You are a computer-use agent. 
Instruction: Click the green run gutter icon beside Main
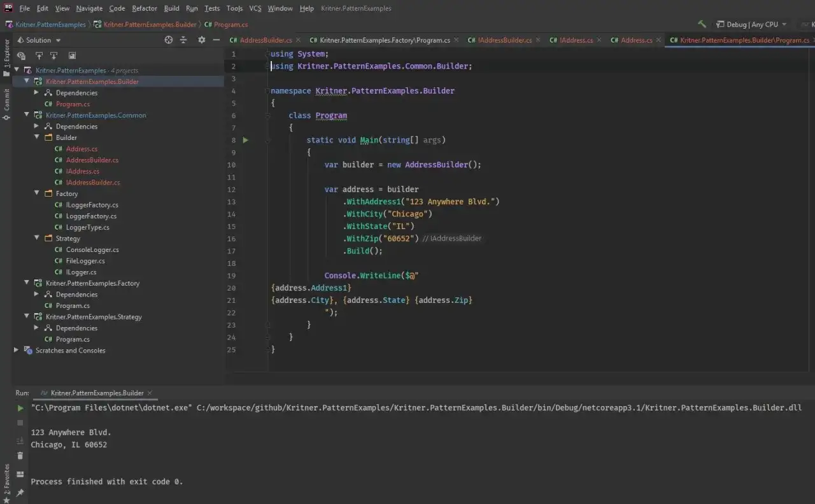click(x=245, y=140)
